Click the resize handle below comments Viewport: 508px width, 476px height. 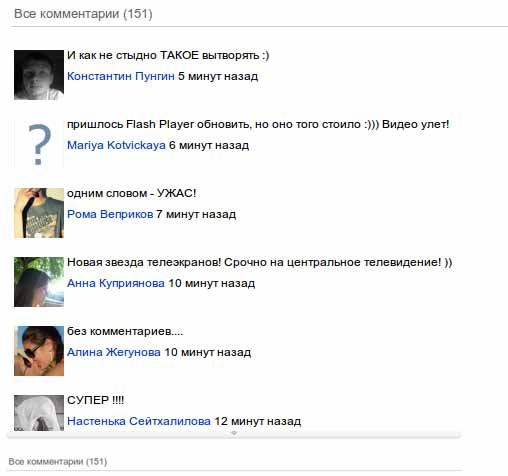coord(234,433)
